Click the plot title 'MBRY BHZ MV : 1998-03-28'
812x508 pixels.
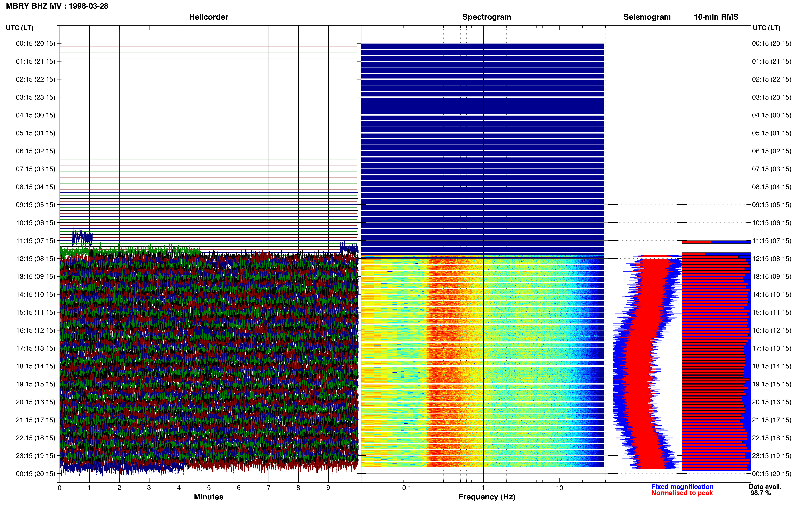57,6
